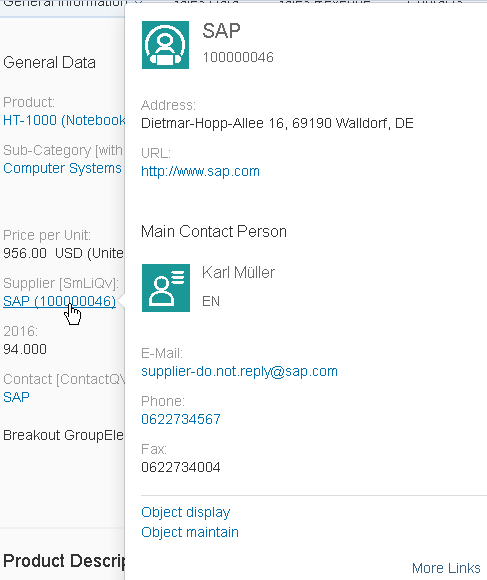Click the fax number 0622734004
This screenshot has width=487, height=580.
coord(181,467)
